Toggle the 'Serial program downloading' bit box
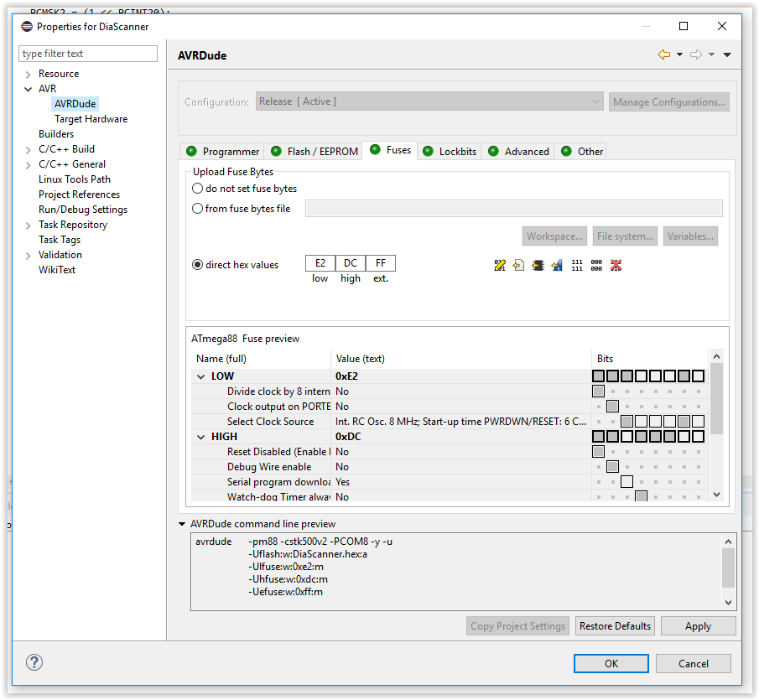This screenshot has height=700, width=759. click(626, 482)
